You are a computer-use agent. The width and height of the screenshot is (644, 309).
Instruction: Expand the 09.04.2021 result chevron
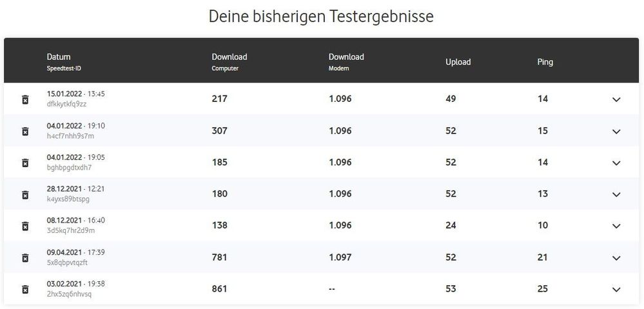(x=616, y=257)
